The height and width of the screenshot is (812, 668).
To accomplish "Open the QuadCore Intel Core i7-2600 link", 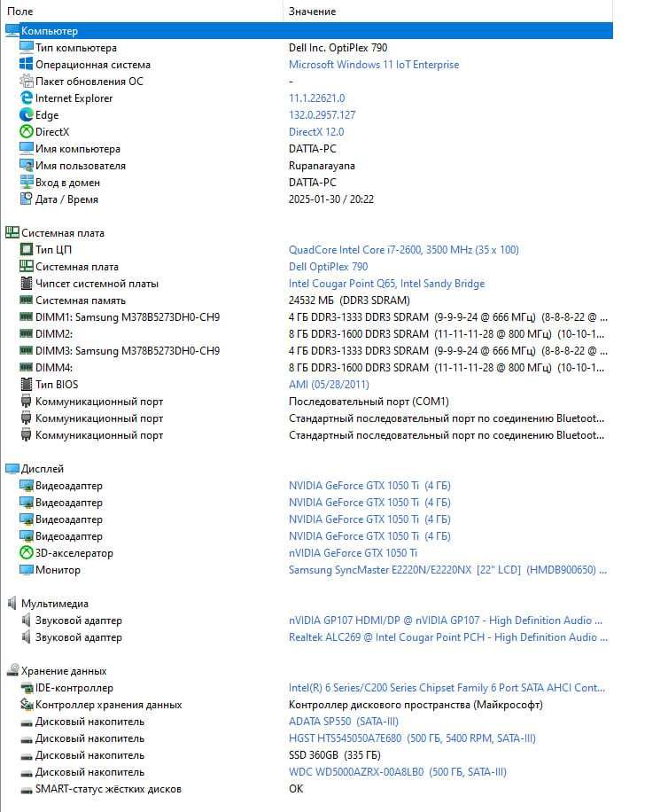I will click(x=404, y=250).
